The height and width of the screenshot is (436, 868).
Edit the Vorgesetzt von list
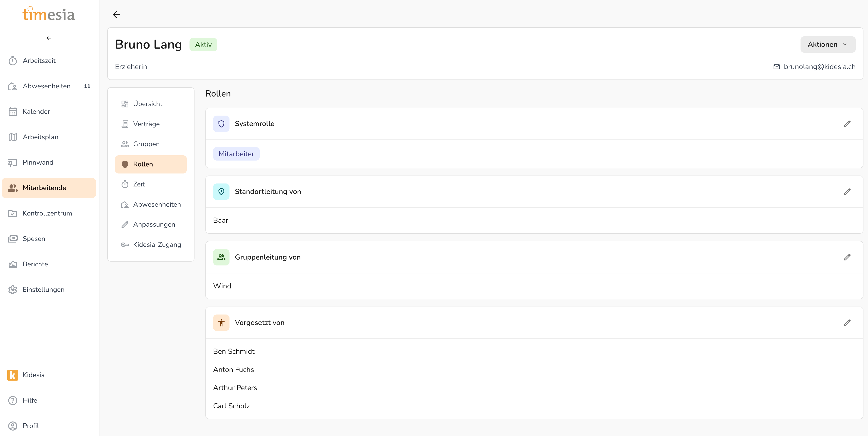point(847,322)
